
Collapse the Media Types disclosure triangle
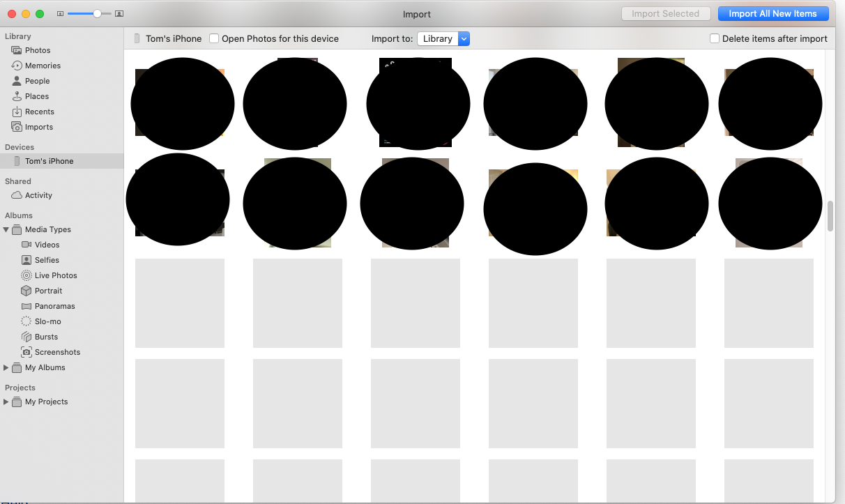pos(6,229)
